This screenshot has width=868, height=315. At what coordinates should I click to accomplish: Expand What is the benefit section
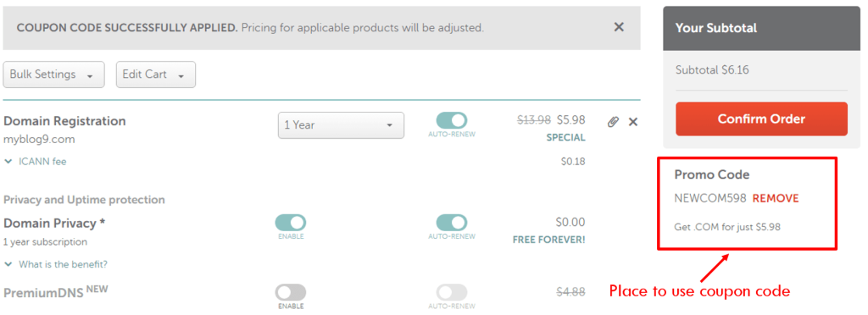(63, 264)
